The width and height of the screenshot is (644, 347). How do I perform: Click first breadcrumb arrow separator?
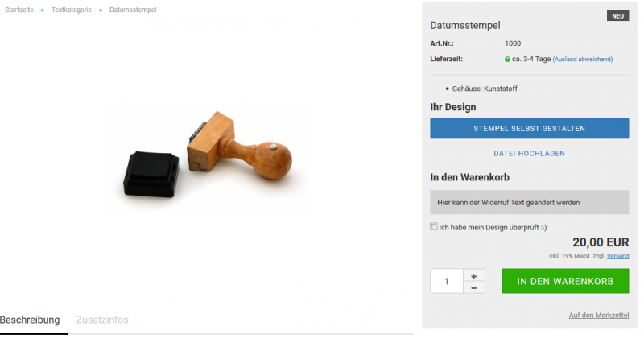(x=43, y=10)
